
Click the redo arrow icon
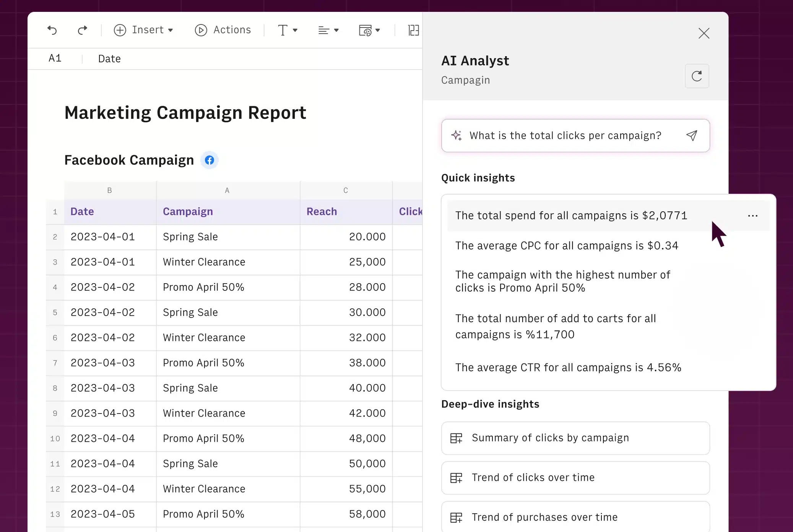[x=82, y=30]
